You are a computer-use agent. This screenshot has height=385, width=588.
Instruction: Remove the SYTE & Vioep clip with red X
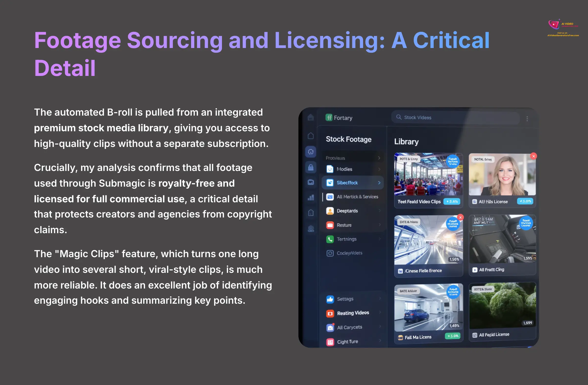(x=460, y=217)
